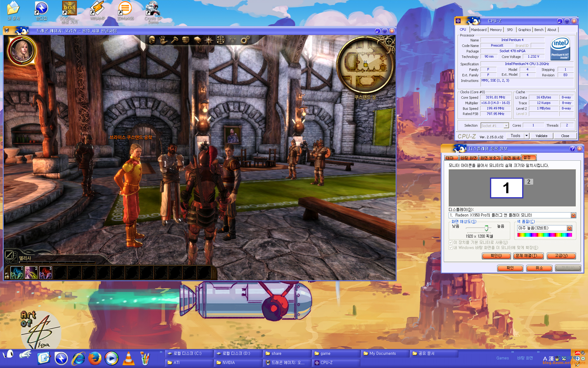Expand the quick launch overflow chevron
Viewport: 588px width, 368px height.
click(x=161, y=352)
